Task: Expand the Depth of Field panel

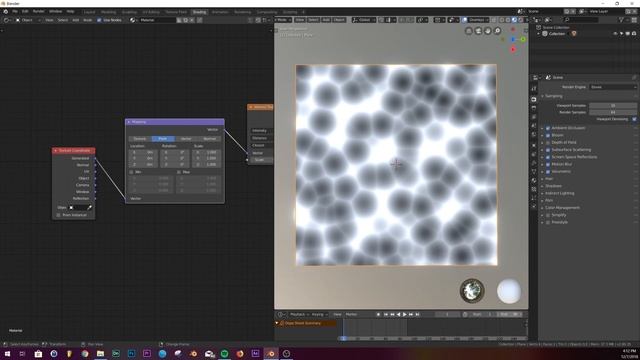Action: (x=564, y=142)
